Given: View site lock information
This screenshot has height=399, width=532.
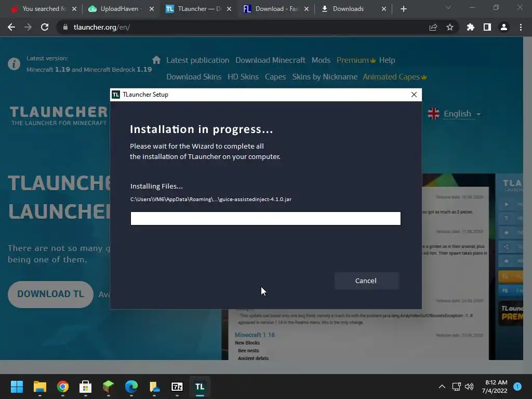Looking at the screenshot, I should 65,27.
